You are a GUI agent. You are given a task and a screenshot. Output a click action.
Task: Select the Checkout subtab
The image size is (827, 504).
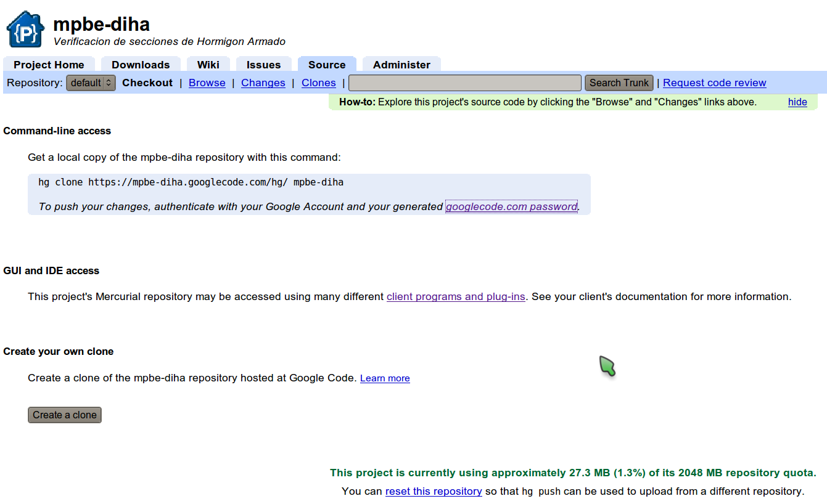pyautogui.click(x=147, y=83)
